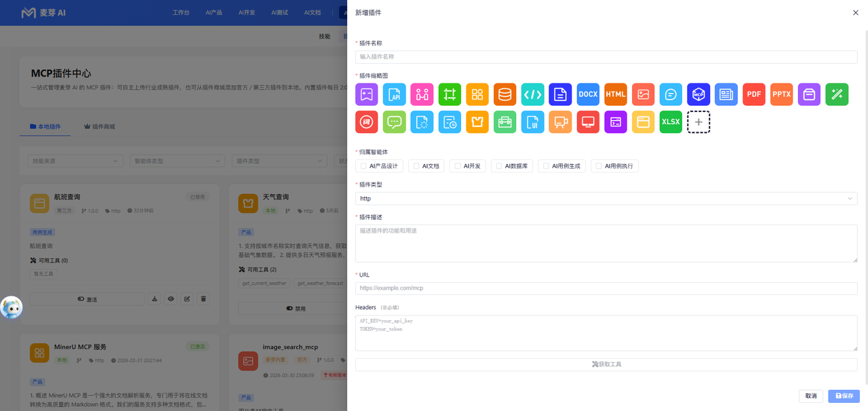The width and height of the screenshot is (868, 411).
Task: Choose the green toolbox thumbnail icon
Action: (x=505, y=122)
